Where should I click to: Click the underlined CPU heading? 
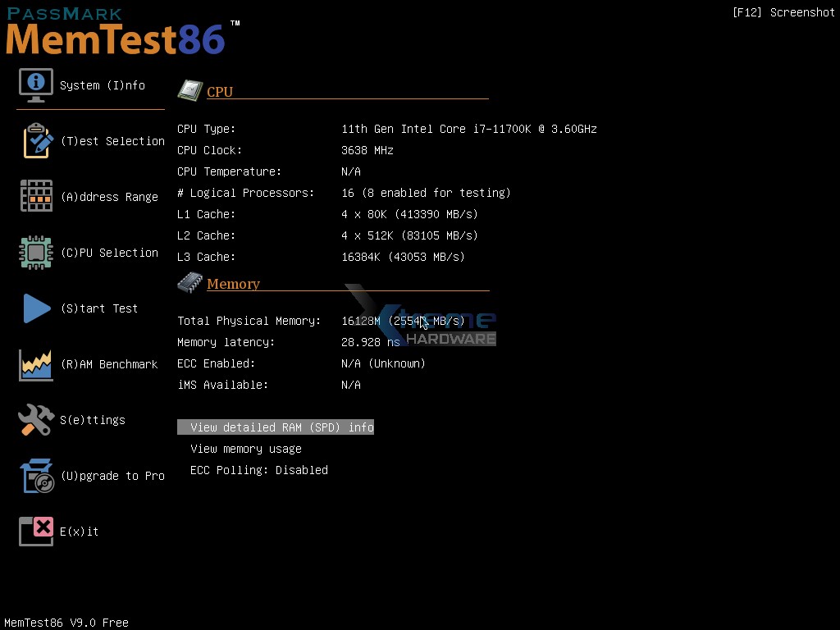(219, 92)
